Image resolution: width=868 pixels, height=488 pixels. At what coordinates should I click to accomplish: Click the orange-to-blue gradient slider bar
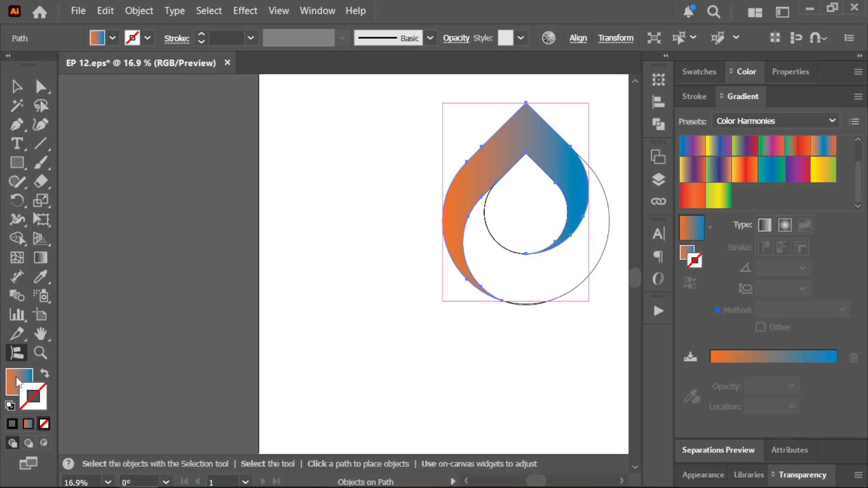[x=774, y=357]
